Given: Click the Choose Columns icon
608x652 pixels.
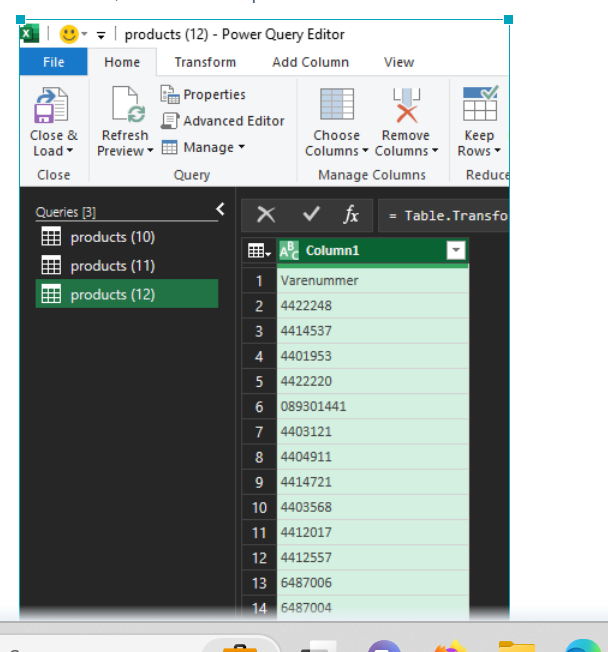Looking at the screenshot, I should [x=337, y=104].
